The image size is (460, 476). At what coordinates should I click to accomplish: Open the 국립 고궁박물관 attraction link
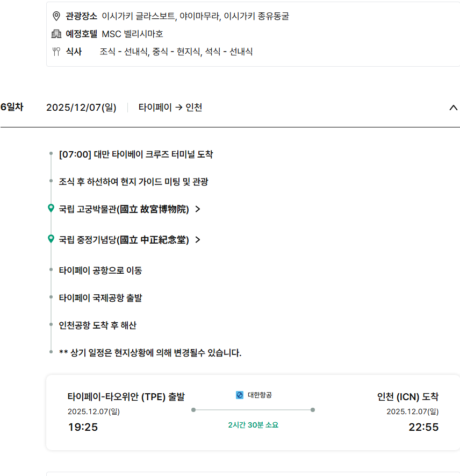124,209
